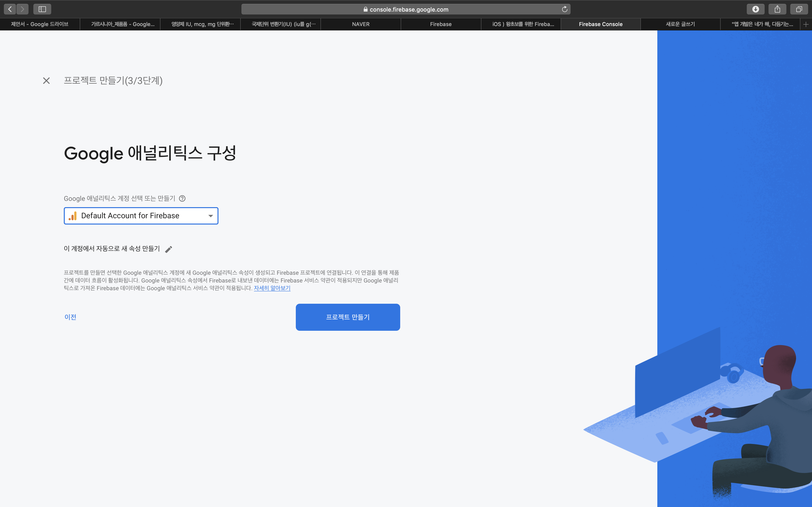812x507 pixels.
Task: Toggle the Safari sidebar button
Action: pyautogui.click(x=42, y=9)
